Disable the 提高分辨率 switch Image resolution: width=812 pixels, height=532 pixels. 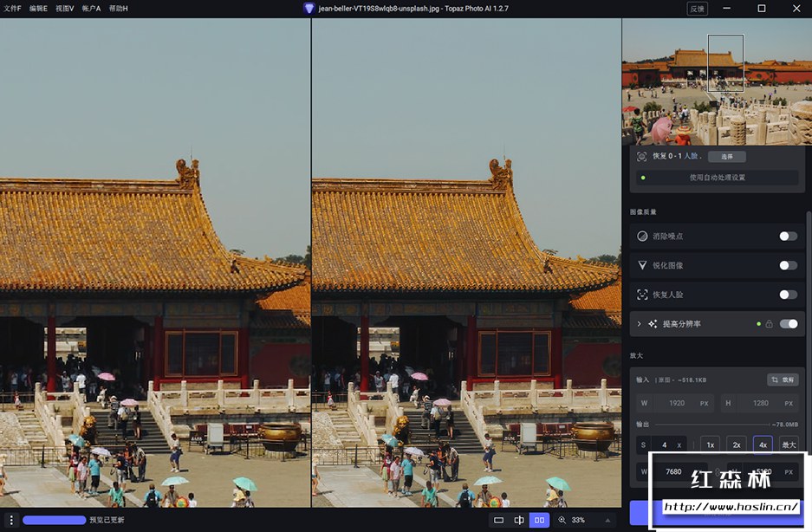click(789, 324)
